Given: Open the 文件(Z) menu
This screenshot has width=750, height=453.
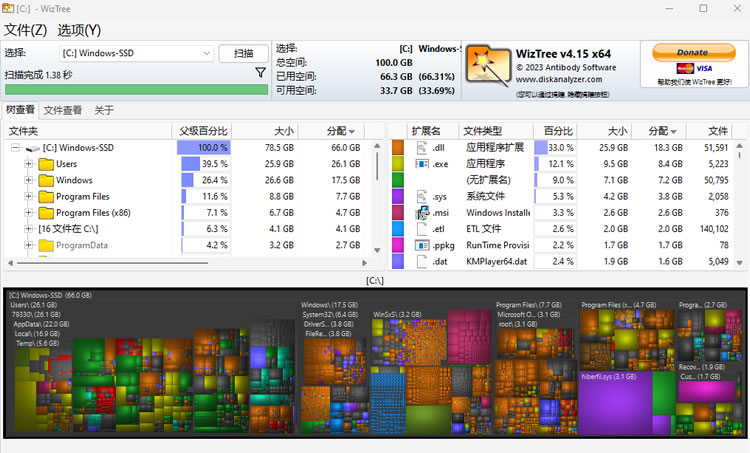Looking at the screenshot, I should point(26,30).
